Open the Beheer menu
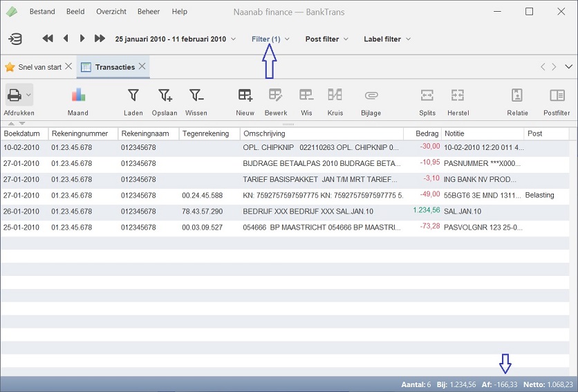The image size is (578, 392). (x=149, y=12)
